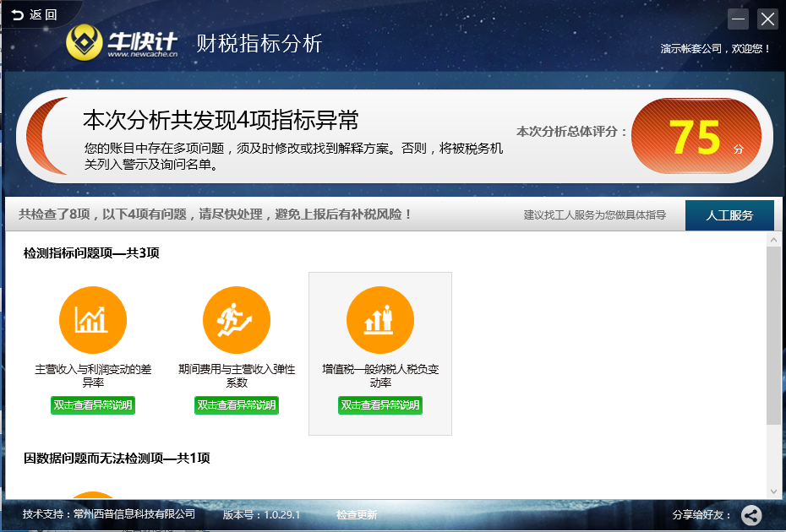
Task: Open 期间费用与主营收入弹性系数 running man icon
Action: [237, 319]
